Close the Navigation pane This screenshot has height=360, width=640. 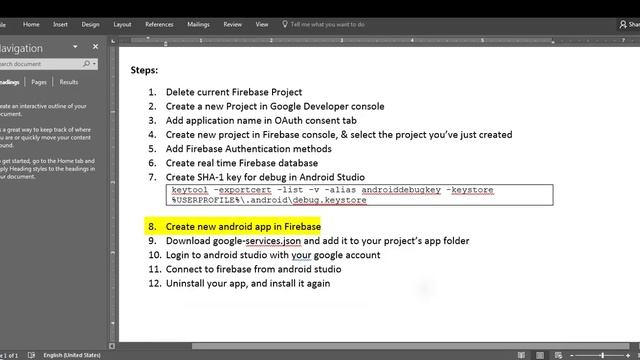[95, 47]
